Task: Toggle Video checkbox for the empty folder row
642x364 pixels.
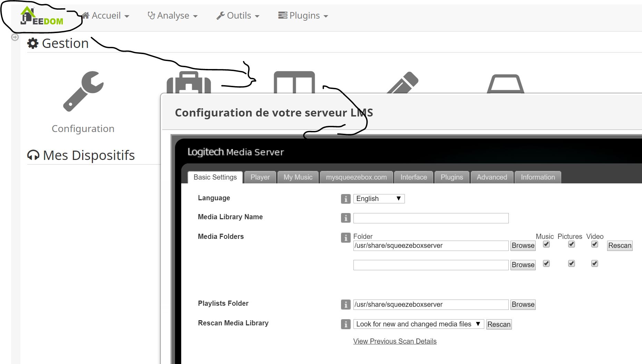Action: pos(594,263)
